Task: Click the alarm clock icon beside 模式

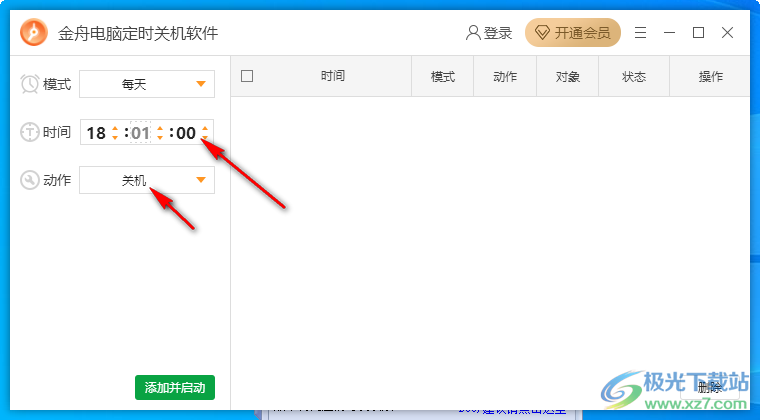Action: (x=30, y=84)
